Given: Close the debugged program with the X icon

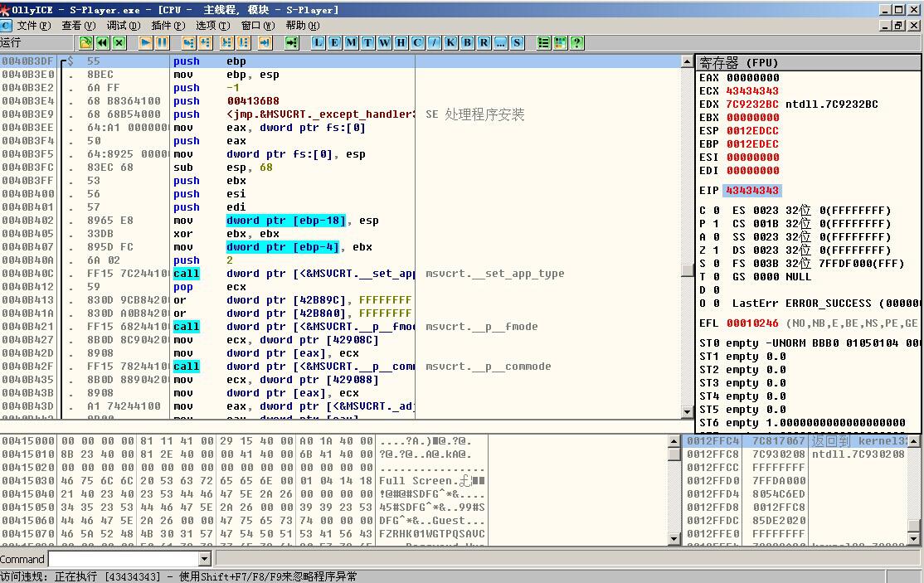Looking at the screenshot, I should tap(119, 42).
